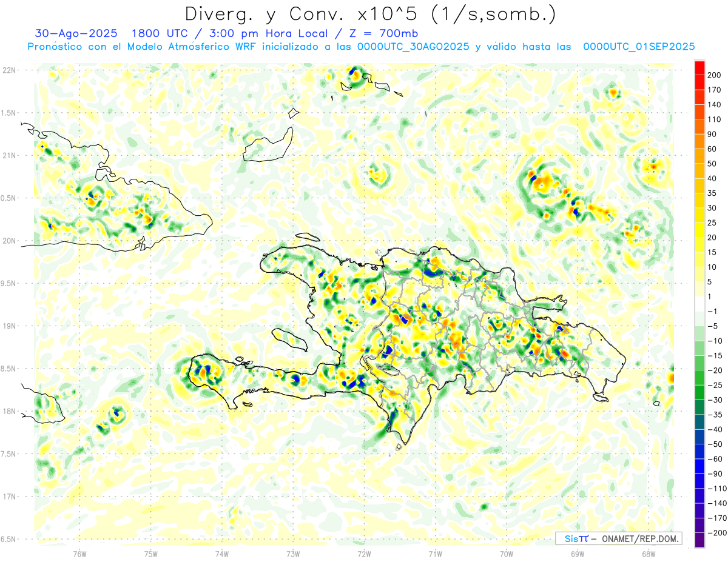Click the '170' color scale label
Viewport: 728px width, 562px height.
click(715, 90)
